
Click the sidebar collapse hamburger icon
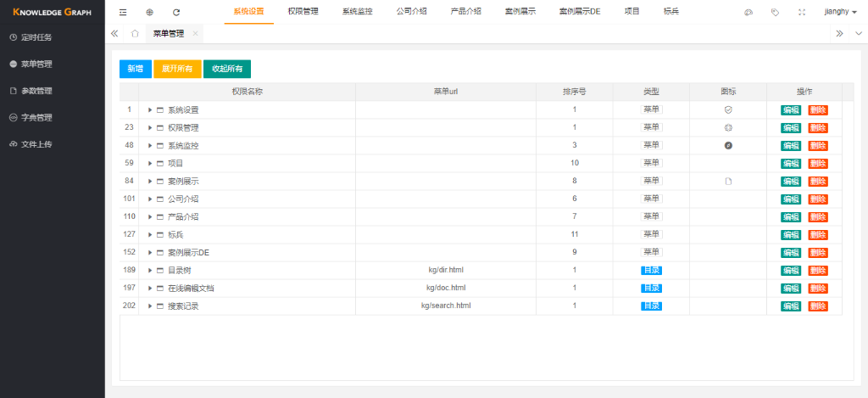(x=123, y=13)
